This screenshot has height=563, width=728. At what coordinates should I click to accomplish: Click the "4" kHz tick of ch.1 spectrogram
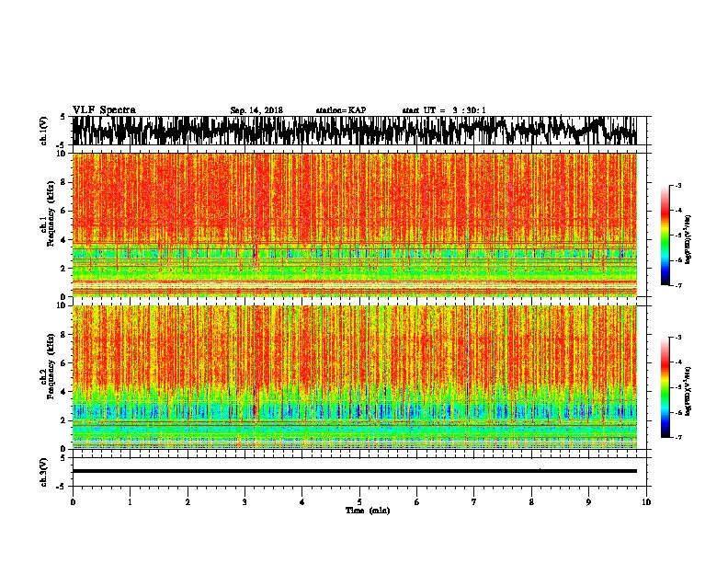tap(63, 240)
